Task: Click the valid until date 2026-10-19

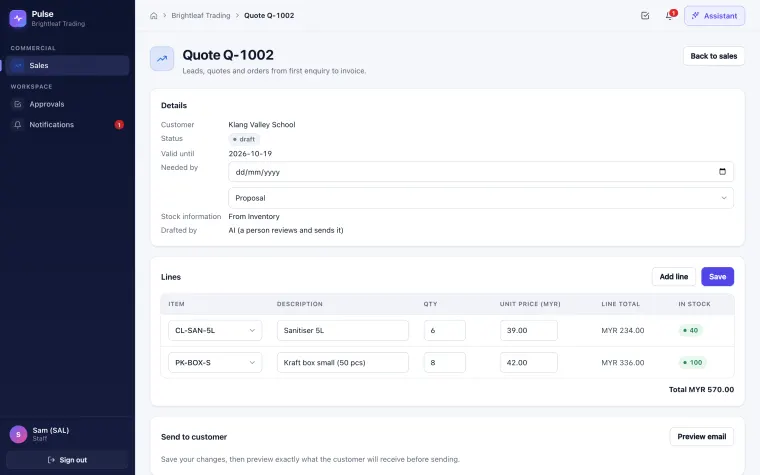Action: (250, 154)
